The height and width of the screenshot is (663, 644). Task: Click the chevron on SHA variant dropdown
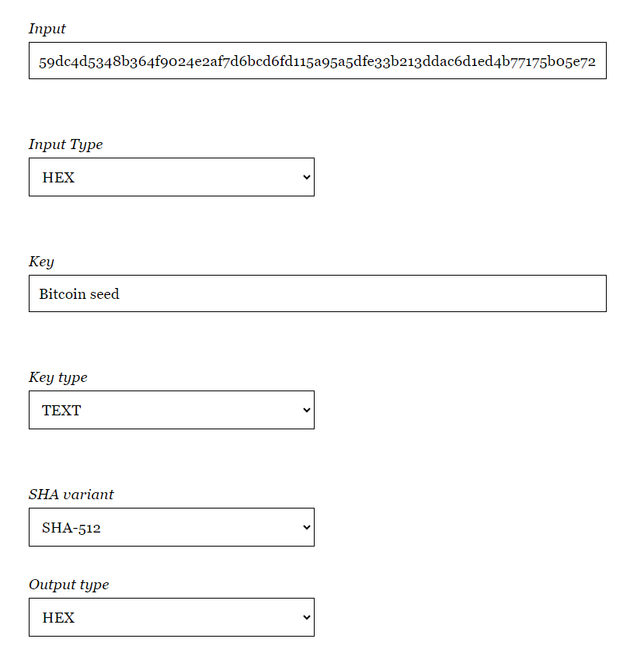click(307, 527)
